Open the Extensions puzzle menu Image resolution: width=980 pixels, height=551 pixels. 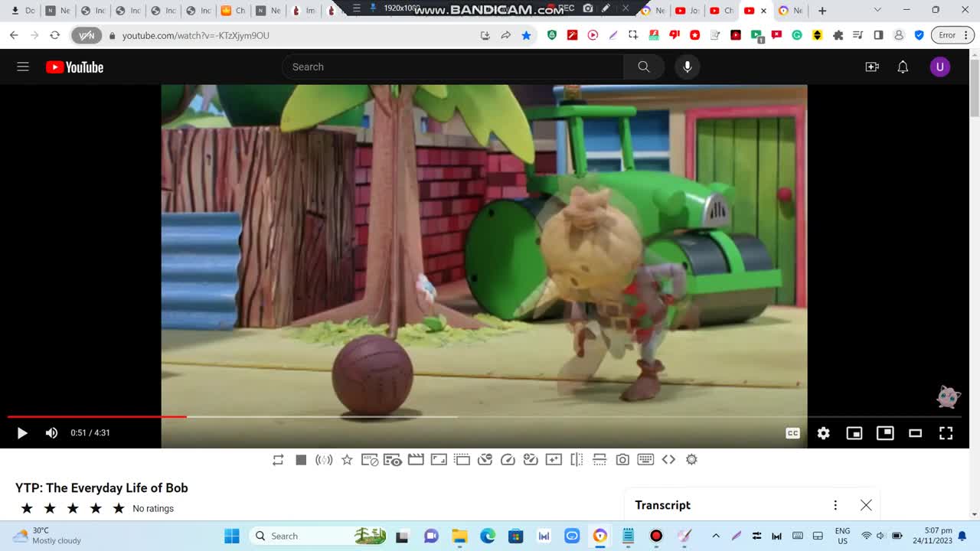coord(838,35)
